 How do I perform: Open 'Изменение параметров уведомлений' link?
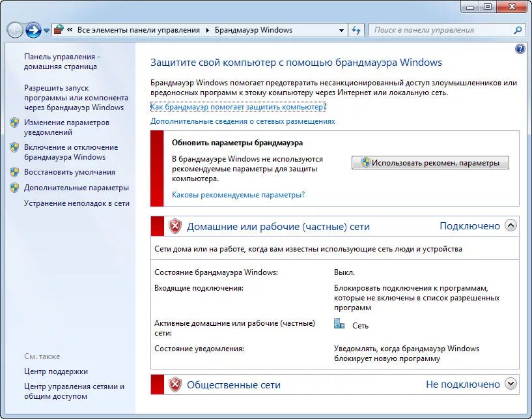[x=66, y=127]
